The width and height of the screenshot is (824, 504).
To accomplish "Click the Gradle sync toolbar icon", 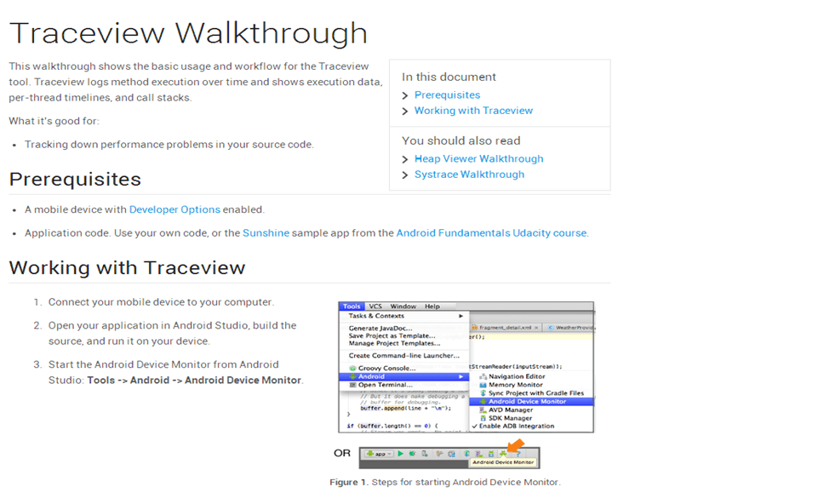I will pos(466,454).
